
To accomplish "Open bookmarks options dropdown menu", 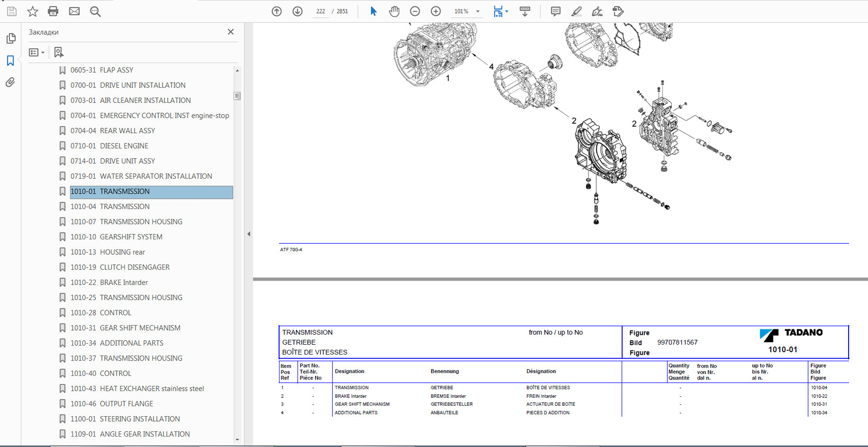I will pyautogui.click(x=37, y=52).
